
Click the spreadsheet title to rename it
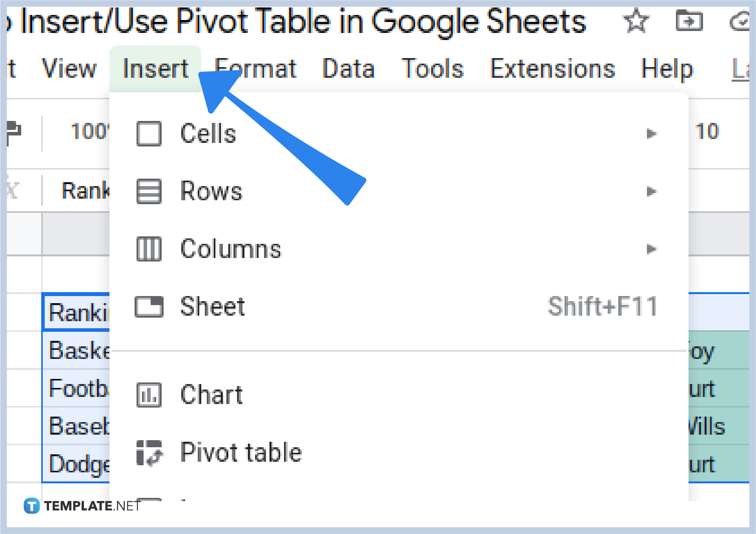(294, 22)
